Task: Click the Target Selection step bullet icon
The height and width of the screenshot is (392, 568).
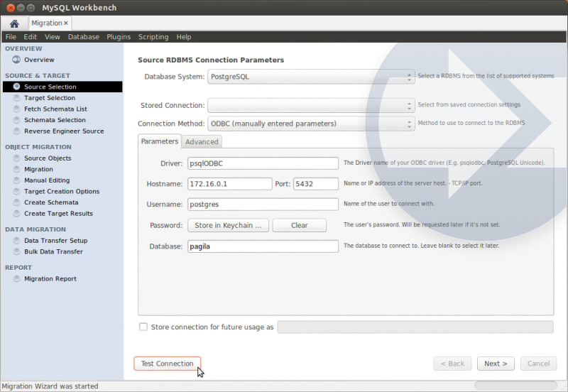Action: click(x=16, y=98)
